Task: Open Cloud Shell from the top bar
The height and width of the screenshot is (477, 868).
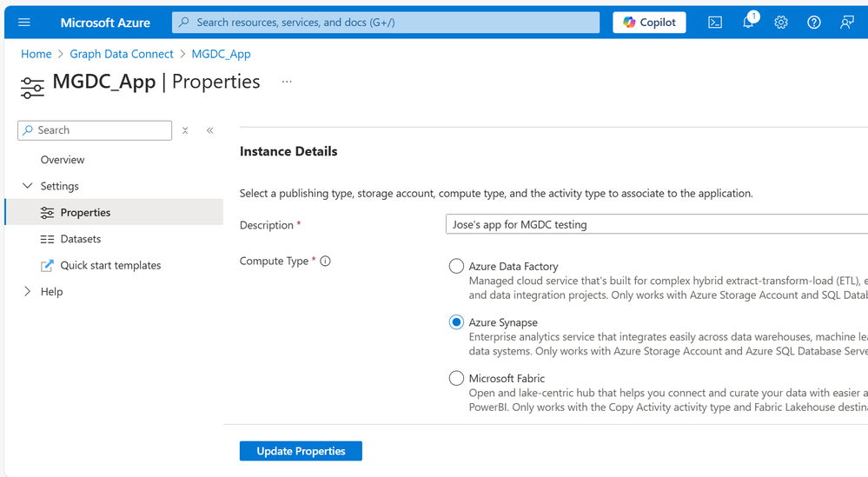Action: pos(715,22)
